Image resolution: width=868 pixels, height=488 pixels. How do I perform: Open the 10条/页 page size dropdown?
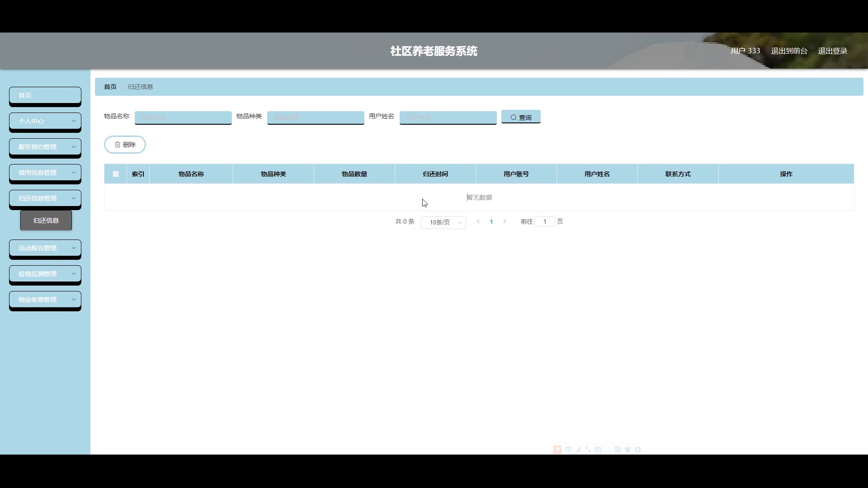(x=443, y=222)
